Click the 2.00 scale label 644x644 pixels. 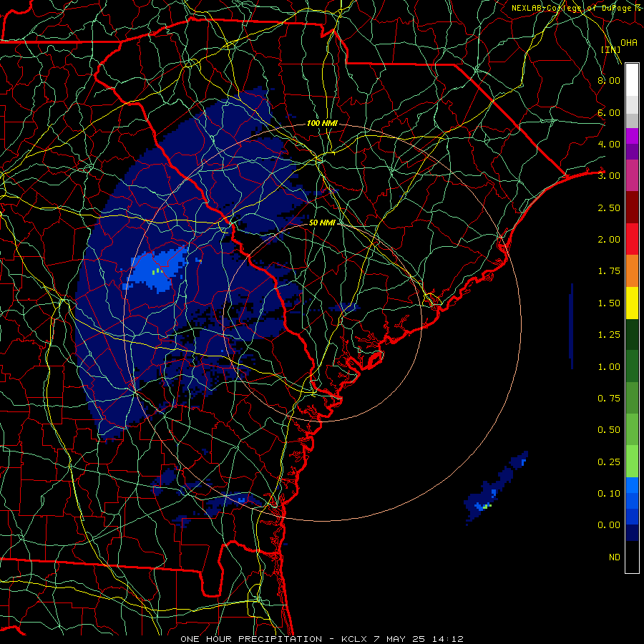(609, 240)
